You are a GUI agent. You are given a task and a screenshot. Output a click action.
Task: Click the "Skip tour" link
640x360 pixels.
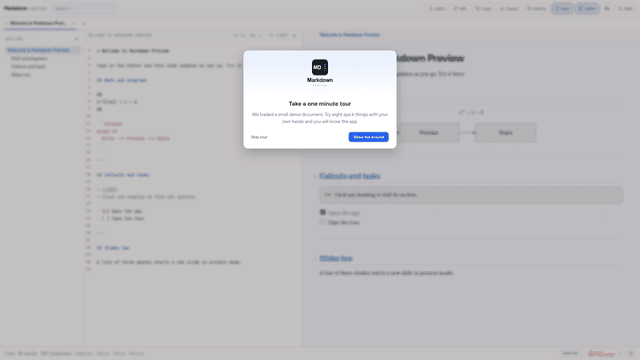[x=259, y=137]
